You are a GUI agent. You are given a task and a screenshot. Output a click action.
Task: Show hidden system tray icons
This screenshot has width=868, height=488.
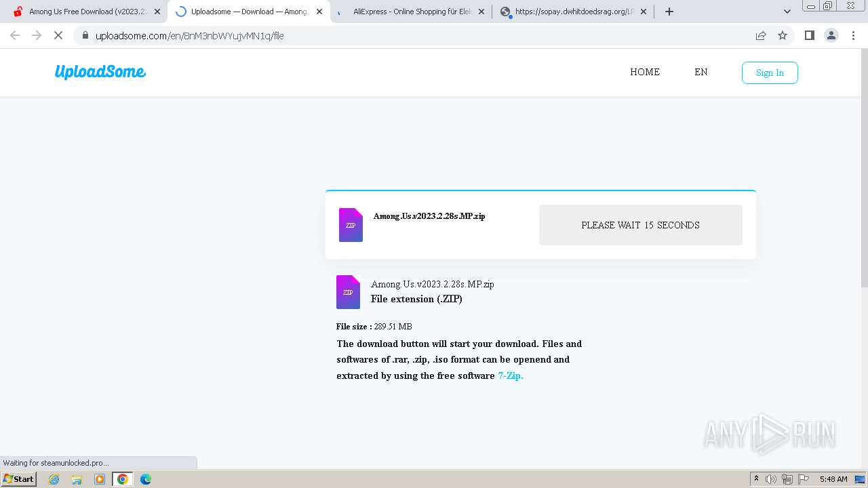pos(756,479)
